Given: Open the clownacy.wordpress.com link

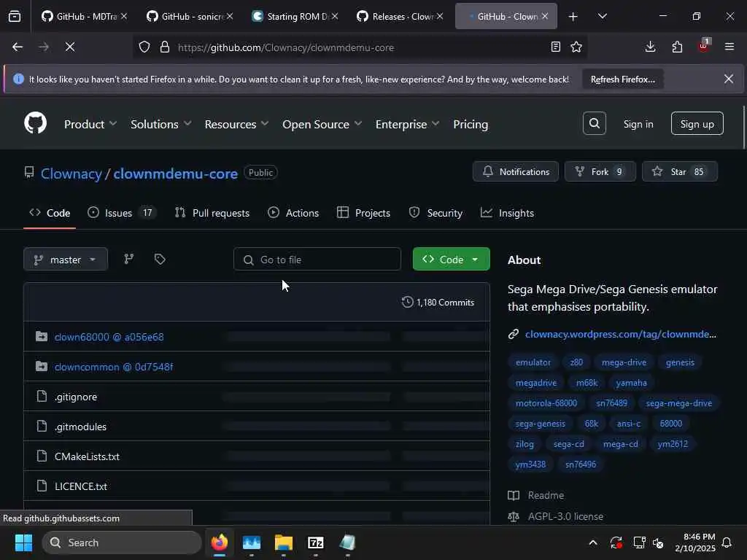Looking at the screenshot, I should pos(620,334).
